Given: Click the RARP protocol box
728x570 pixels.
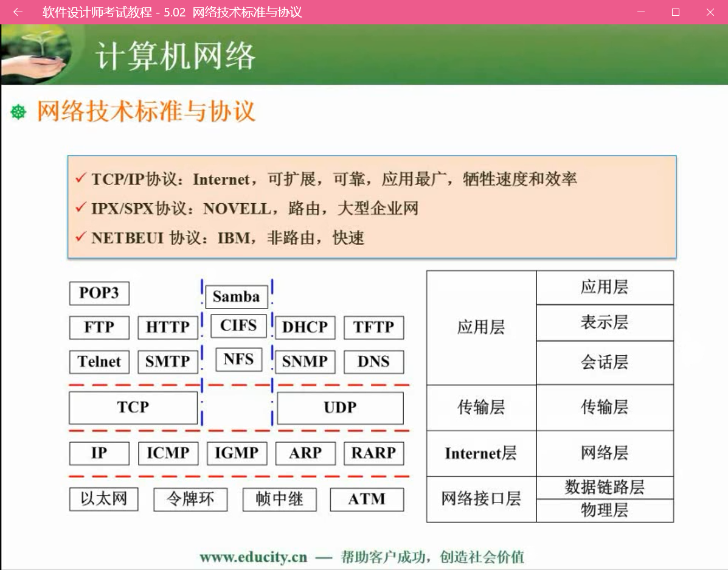Looking at the screenshot, I should tap(373, 453).
